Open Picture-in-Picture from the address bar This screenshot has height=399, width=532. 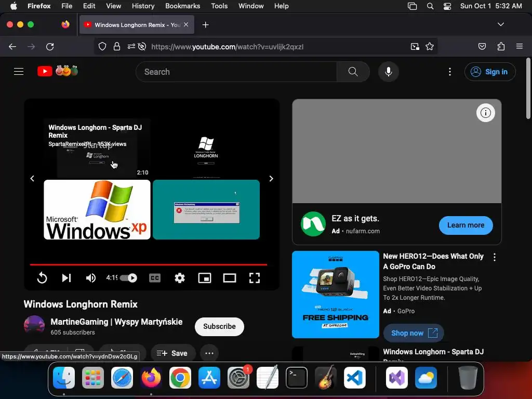pos(415,46)
